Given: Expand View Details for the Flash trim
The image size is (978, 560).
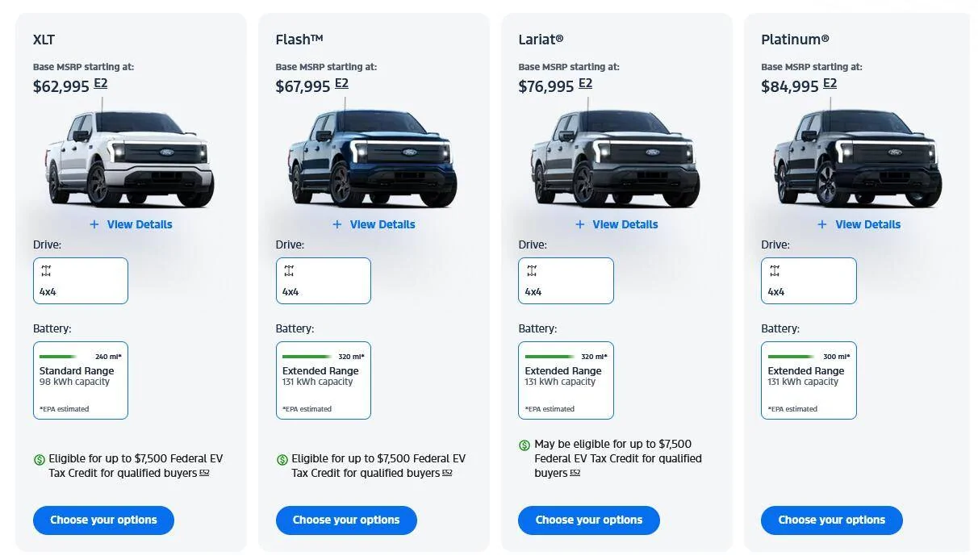Looking at the screenshot, I should (x=374, y=224).
